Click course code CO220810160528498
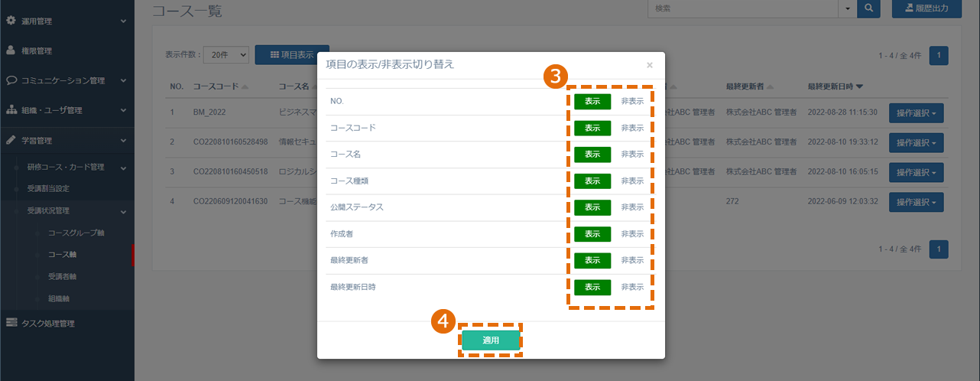The image size is (980, 381). click(231, 142)
